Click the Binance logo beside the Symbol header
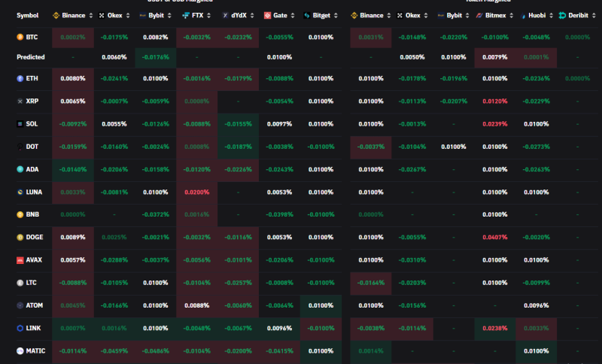This screenshot has height=364, width=602. (56, 15)
